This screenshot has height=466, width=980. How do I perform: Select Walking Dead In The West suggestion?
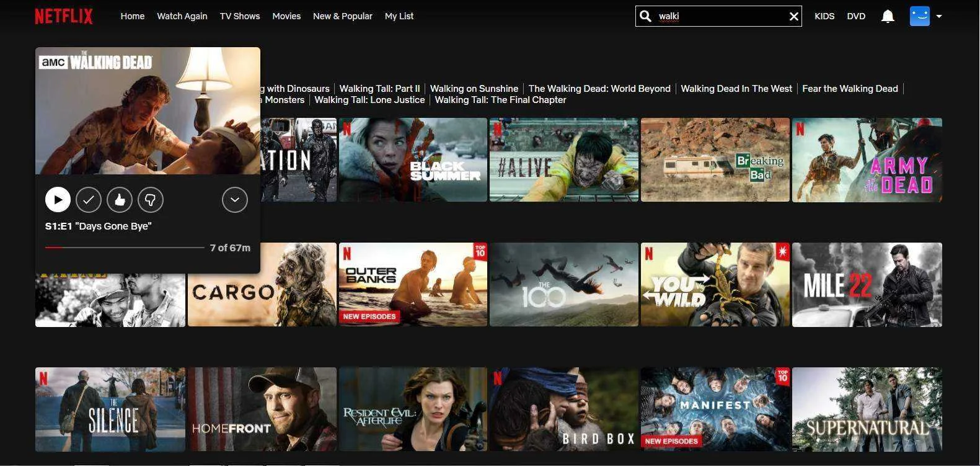(736, 89)
